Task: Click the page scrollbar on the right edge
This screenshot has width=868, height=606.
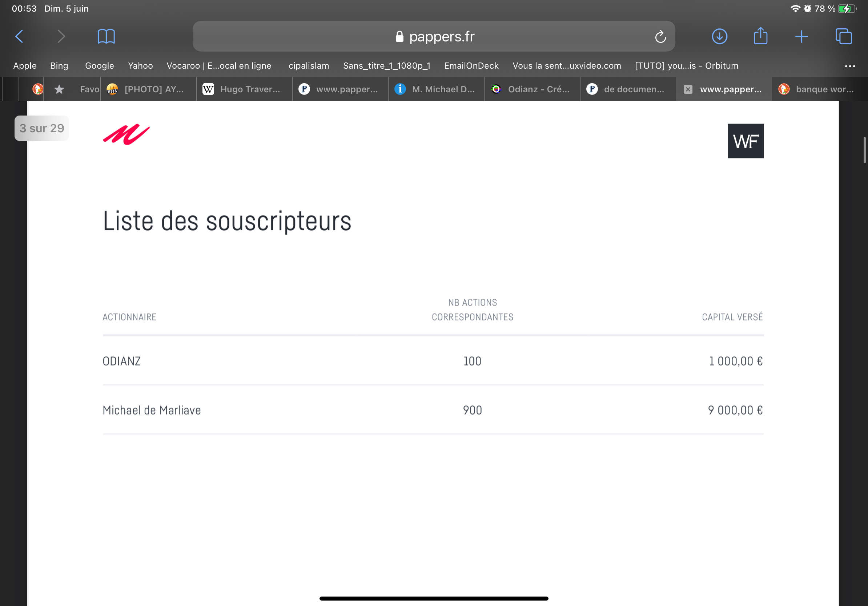Action: click(864, 150)
